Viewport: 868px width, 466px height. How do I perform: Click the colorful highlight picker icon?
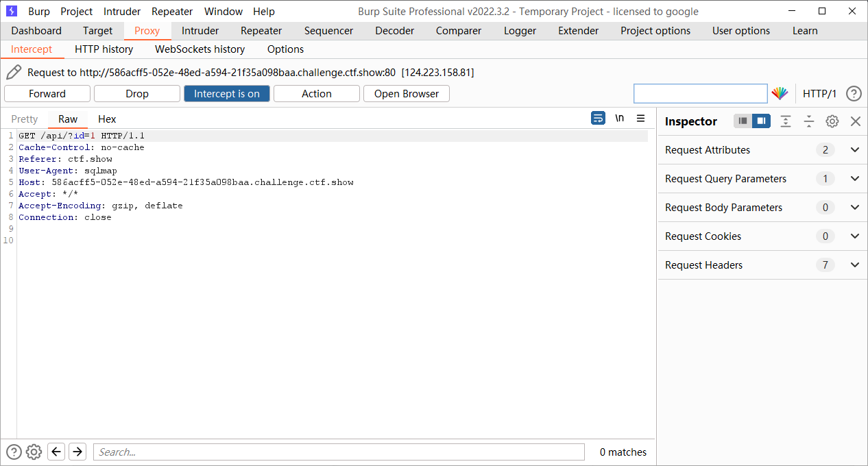780,94
